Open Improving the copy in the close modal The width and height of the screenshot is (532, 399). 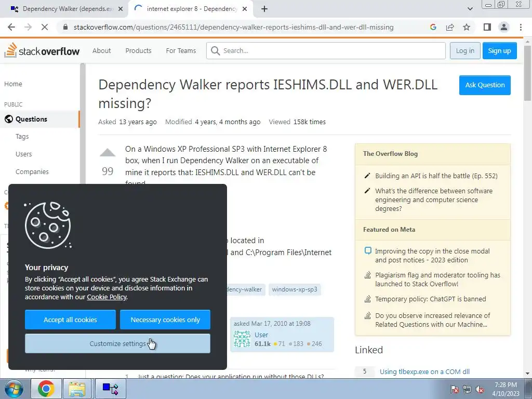coord(432,256)
